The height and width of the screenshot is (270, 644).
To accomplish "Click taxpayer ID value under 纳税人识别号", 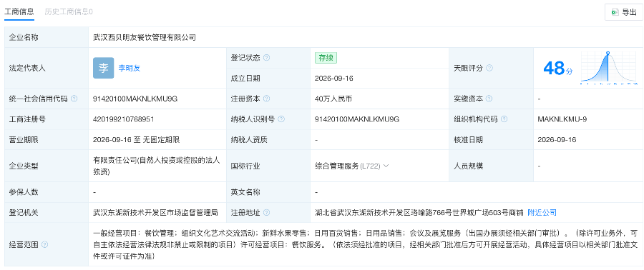I will tap(357, 119).
